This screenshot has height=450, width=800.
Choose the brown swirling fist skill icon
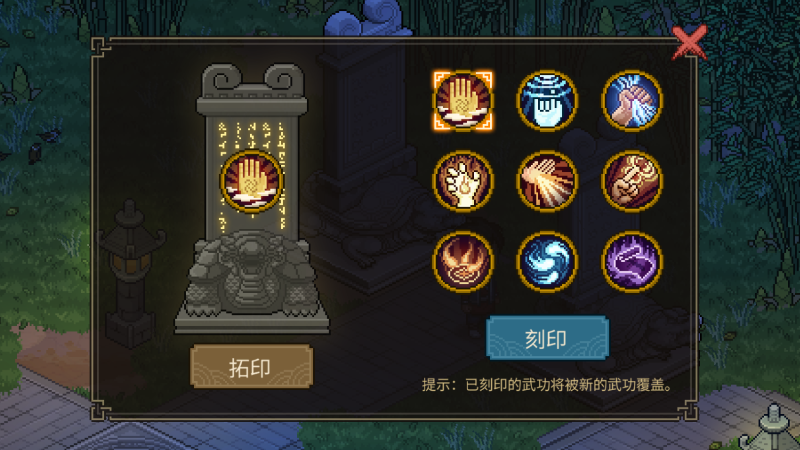click(632, 181)
